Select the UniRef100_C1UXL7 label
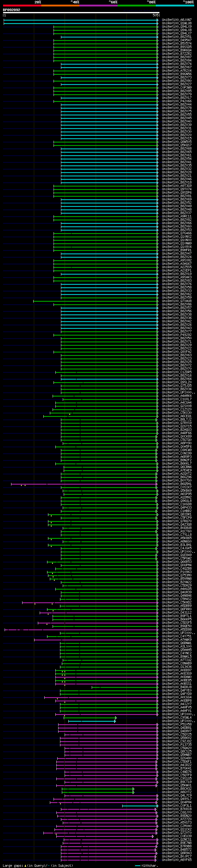Screen dimensions: 197x868 tap(177, 399)
